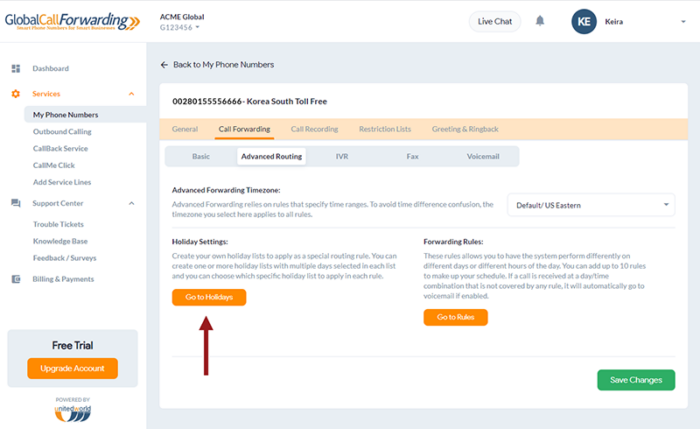This screenshot has height=429, width=700.
Task: Open the Dashboard grid icon
Action: [x=16, y=69]
